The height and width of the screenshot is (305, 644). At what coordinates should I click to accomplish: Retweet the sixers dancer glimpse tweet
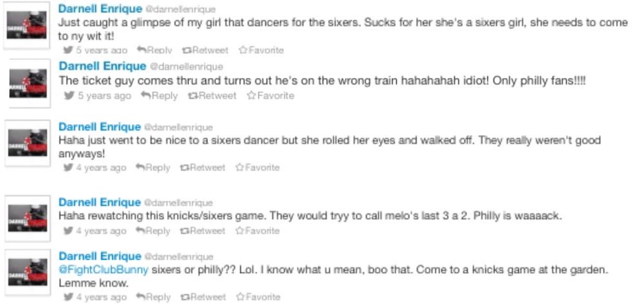[206, 50]
